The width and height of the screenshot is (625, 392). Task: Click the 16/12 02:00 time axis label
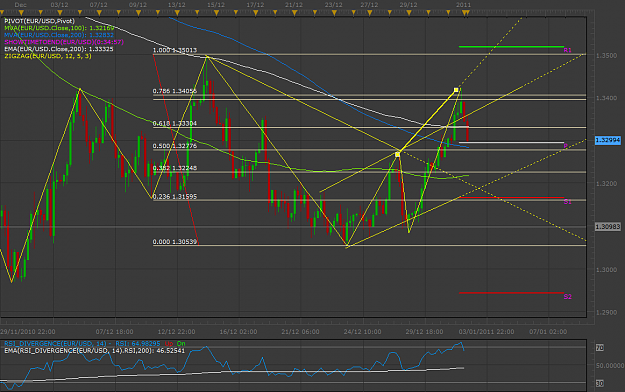pos(238,332)
